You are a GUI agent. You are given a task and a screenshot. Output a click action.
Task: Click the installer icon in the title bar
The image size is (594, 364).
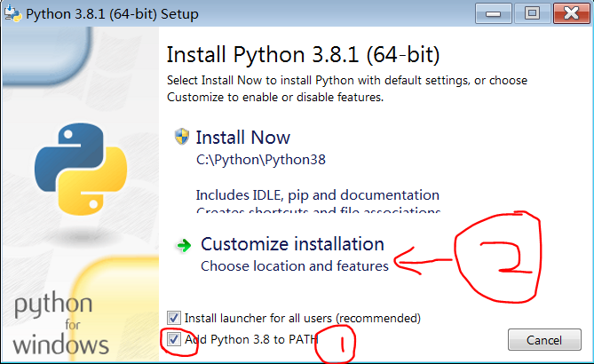[13, 13]
